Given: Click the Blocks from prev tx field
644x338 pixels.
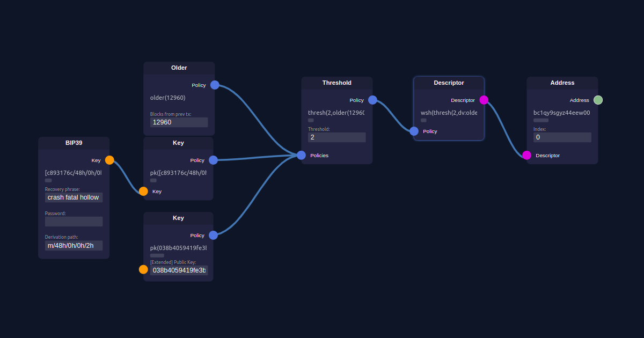Looking at the screenshot, I should tap(179, 122).
